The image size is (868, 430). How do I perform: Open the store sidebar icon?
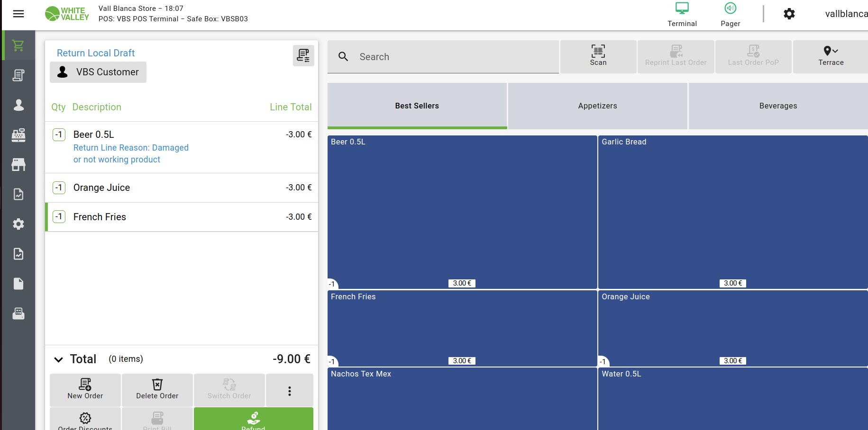(18, 165)
